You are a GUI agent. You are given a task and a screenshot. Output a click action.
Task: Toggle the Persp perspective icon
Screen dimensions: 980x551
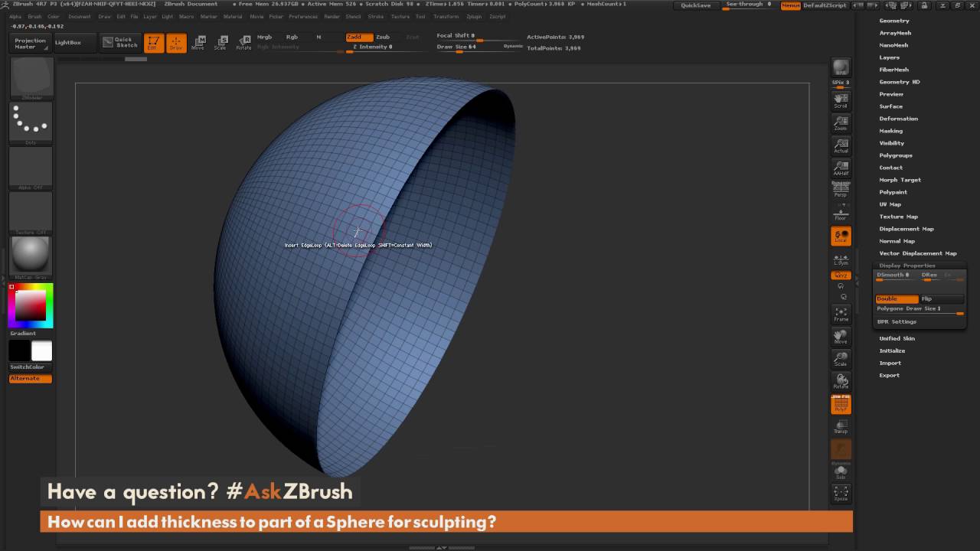[841, 190]
